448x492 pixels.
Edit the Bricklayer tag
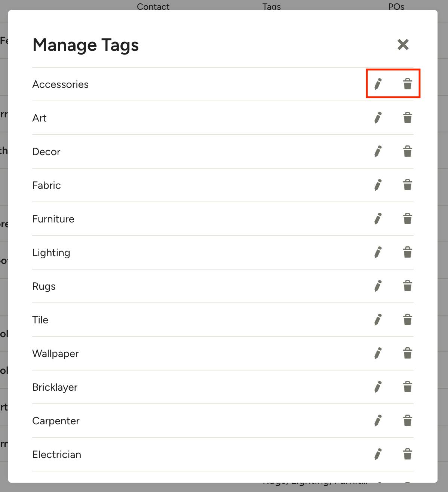(x=378, y=387)
